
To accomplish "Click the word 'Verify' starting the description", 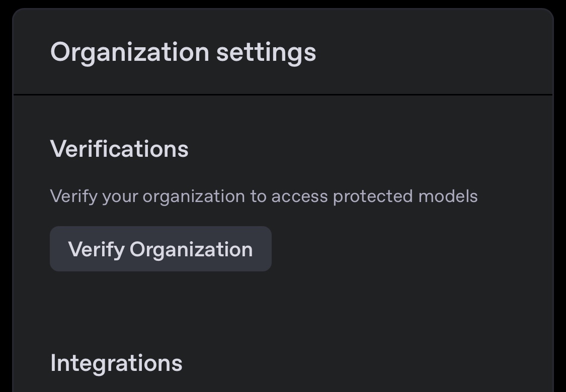I will 74,197.
